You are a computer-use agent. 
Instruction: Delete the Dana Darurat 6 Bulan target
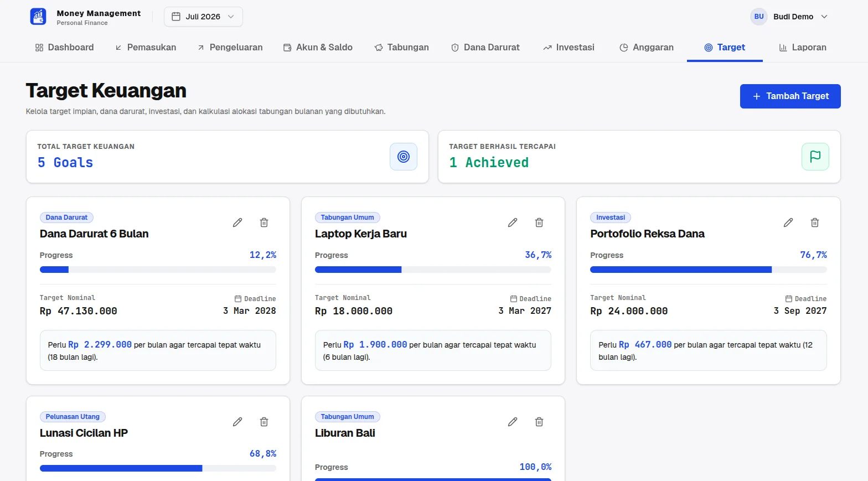coord(264,223)
